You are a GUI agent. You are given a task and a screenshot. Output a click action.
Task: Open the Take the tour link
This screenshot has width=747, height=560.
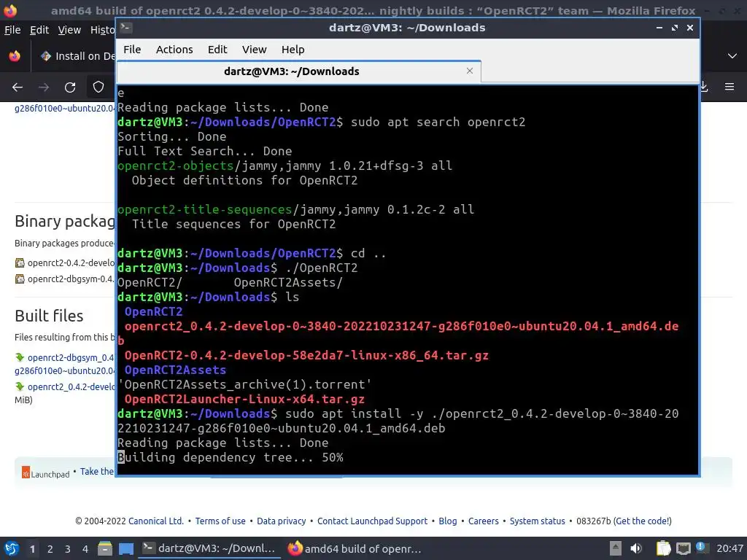97,472
